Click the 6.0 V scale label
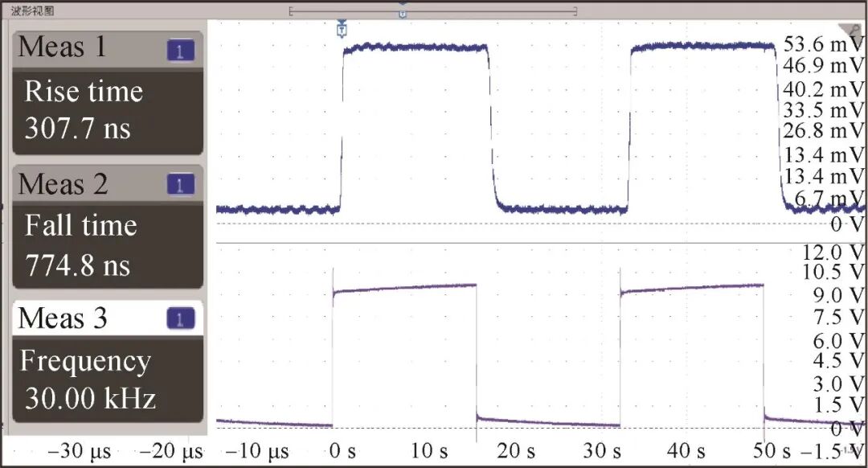This screenshot has width=868, height=468. (838, 341)
